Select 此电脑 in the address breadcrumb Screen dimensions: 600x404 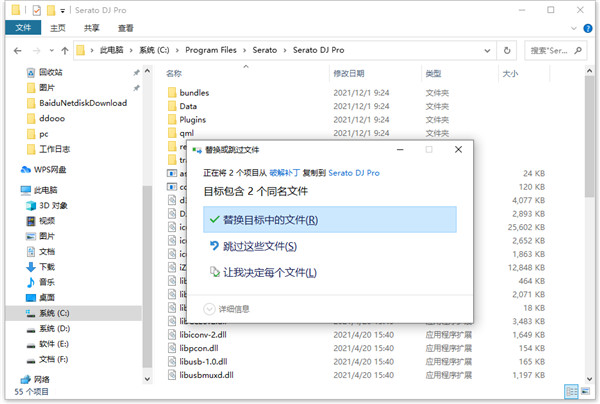click(111, 50)
